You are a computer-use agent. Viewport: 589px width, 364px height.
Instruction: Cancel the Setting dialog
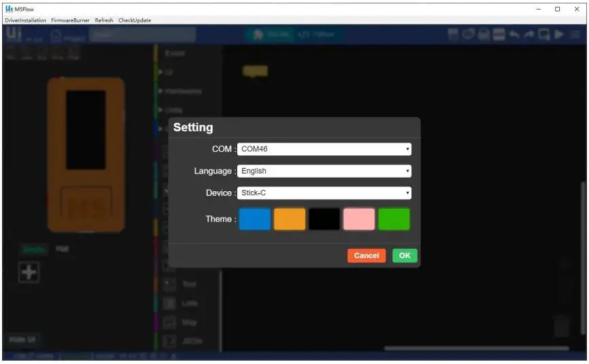click(367, 256)
